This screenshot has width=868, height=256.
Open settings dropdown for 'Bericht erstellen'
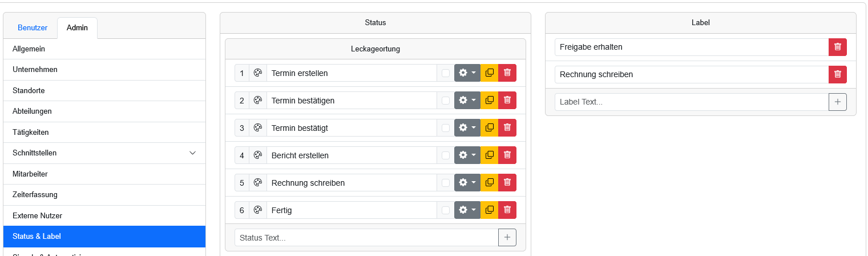click(467, 155)
